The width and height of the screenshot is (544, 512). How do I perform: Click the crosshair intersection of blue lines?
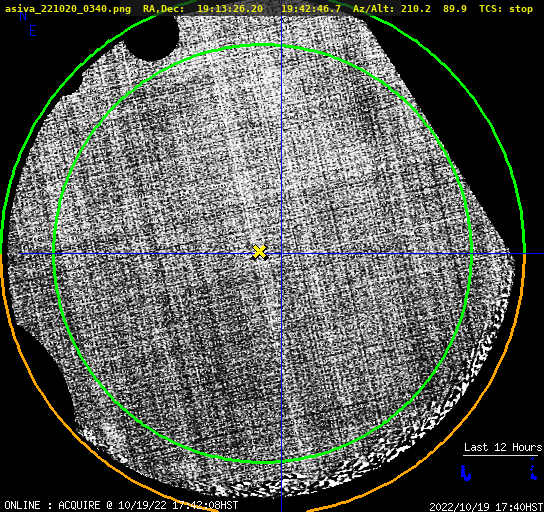pyautogui.click(x=281, y=254)
